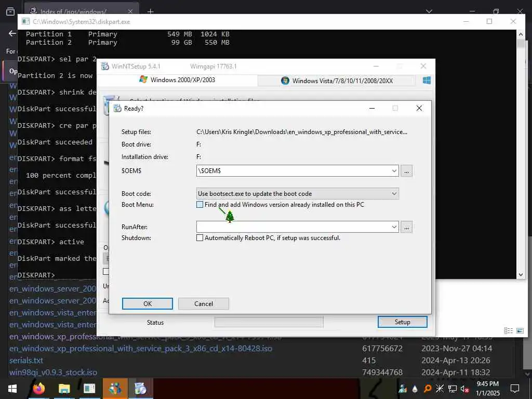Click the muted volume tray icon
The height and width of the screenshot is (399, 532).
click(464, 389)
